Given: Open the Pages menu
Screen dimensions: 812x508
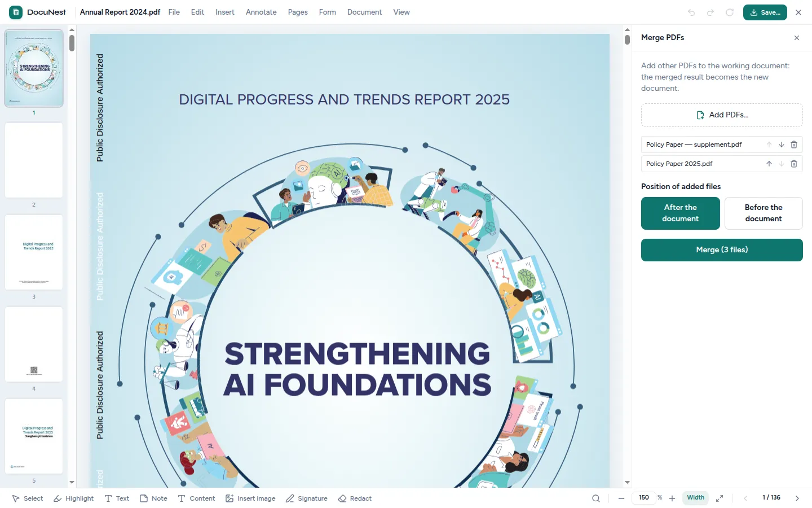Looking at the screenshot, I should point(298,12).
